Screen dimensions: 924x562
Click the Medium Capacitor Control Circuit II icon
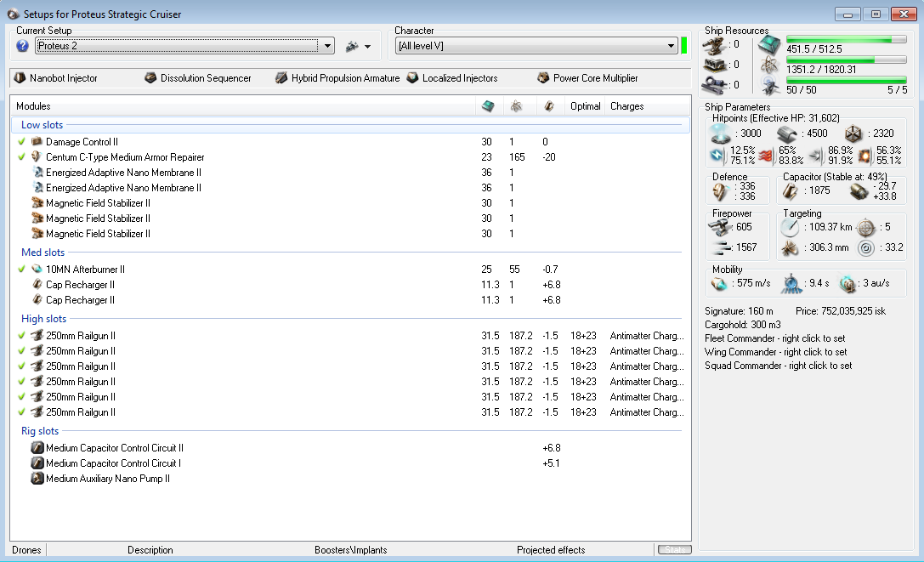pos(37,447)
